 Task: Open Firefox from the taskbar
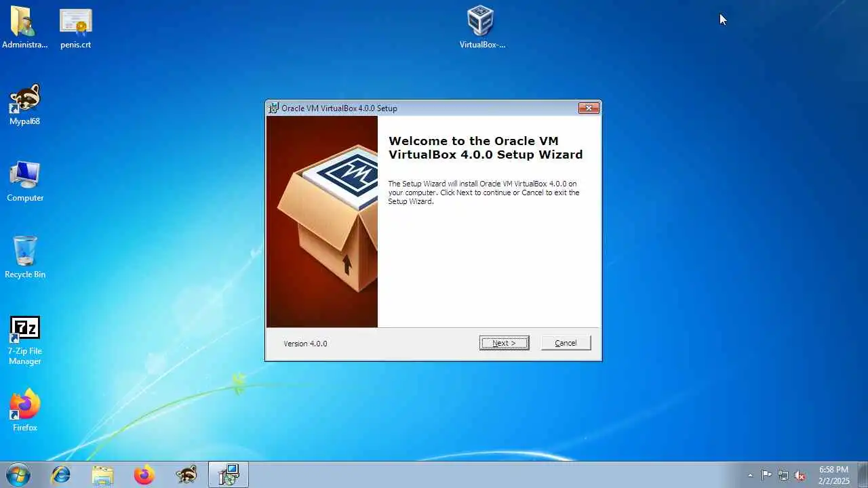click(x=144, y=474)
